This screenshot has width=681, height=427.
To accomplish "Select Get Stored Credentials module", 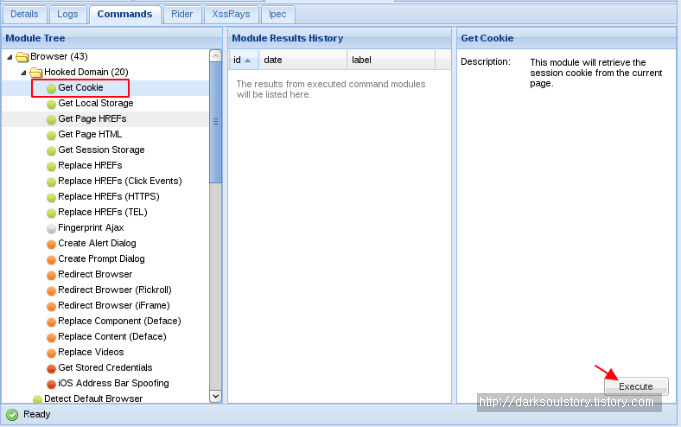I will point(105,368).
